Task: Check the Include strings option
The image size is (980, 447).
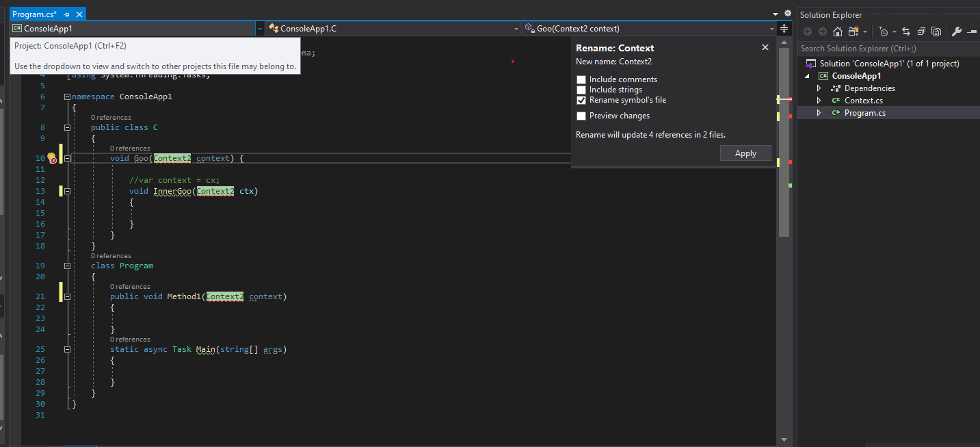Action: (x=581, y=89)
